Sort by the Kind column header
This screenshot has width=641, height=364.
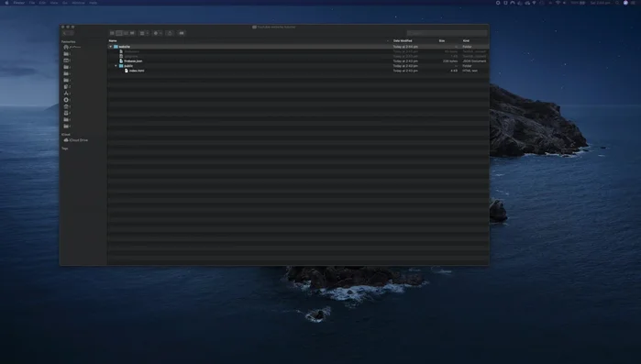[x=466, y=41]
